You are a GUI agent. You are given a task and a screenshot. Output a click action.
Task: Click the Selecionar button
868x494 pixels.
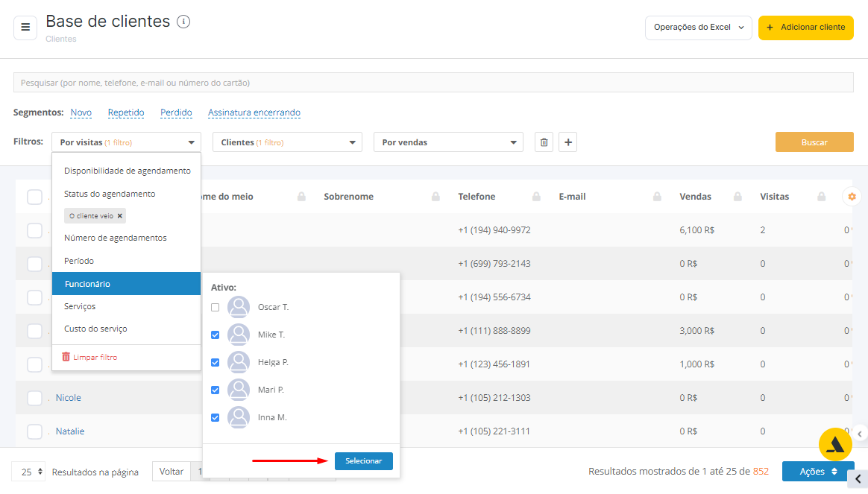click(364, 460)
